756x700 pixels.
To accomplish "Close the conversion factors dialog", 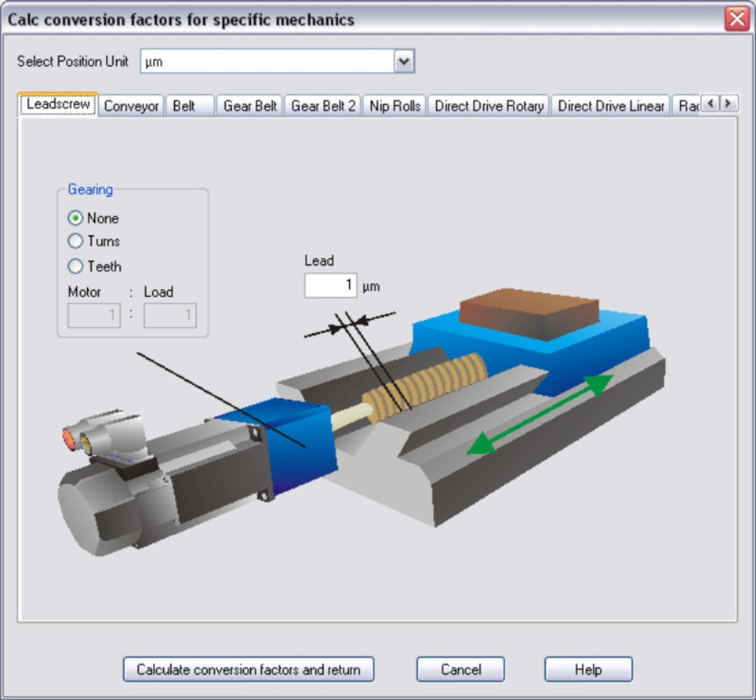I will pyautogui.click(x=736, y=19).
